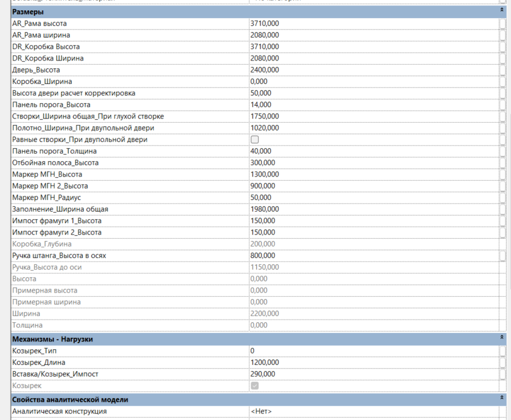
Task: Collapse the Свойства аналитической модели section
Action: pyautogui.click(x=502, y=398)
